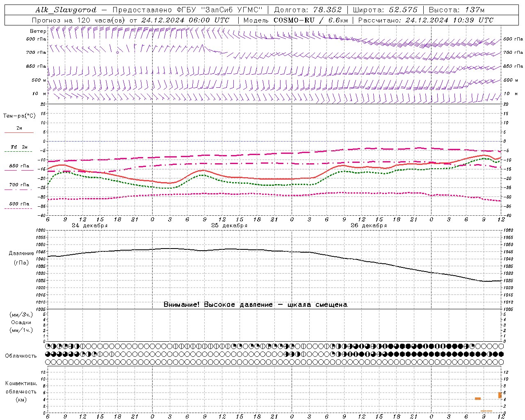Click the Td 2м legend label
Viewport: 525px width, 420px height.
click(x=19, y=147)
